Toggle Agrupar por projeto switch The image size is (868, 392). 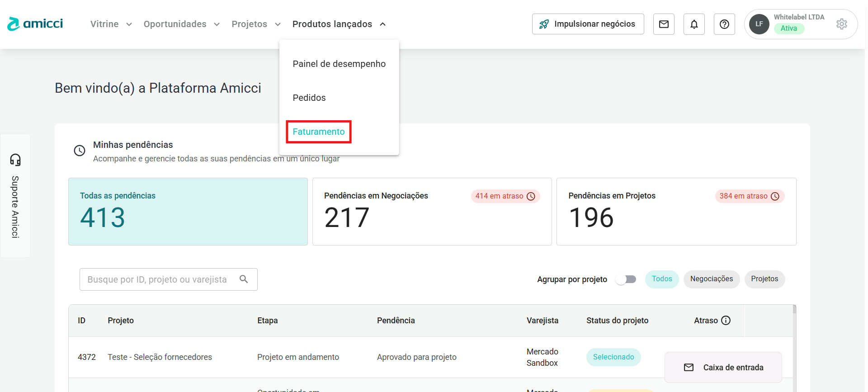[x=626, y=279]
